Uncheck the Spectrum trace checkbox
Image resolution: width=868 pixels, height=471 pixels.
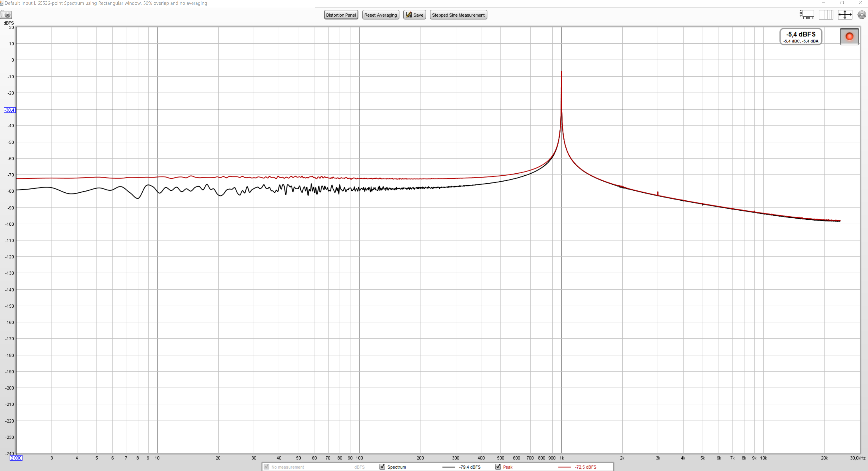(x=382, y=467)
